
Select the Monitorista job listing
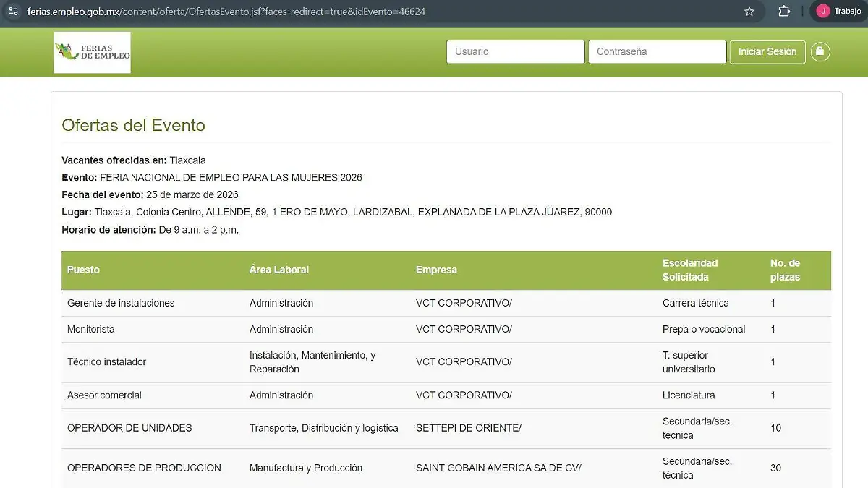pos(91,329)
